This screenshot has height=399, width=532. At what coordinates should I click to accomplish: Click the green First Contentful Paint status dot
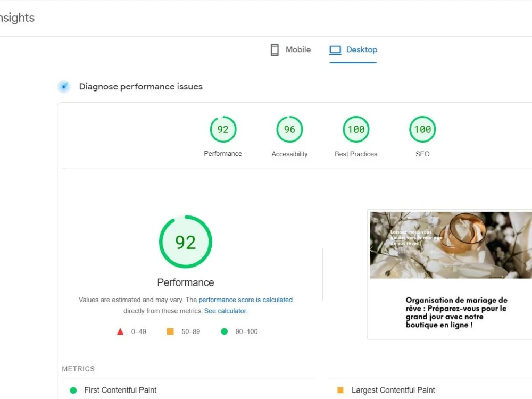point(73,390)
